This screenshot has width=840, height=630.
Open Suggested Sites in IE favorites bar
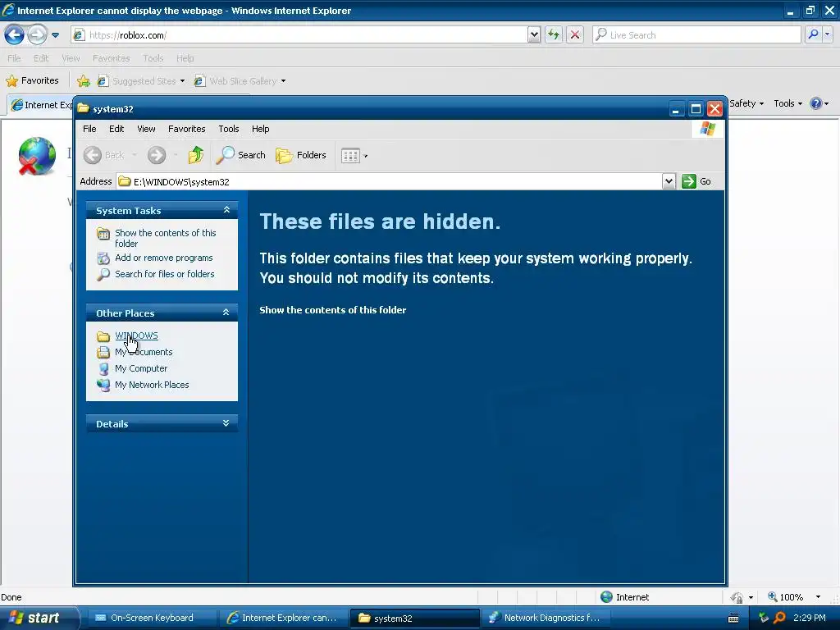pos(141,81)
